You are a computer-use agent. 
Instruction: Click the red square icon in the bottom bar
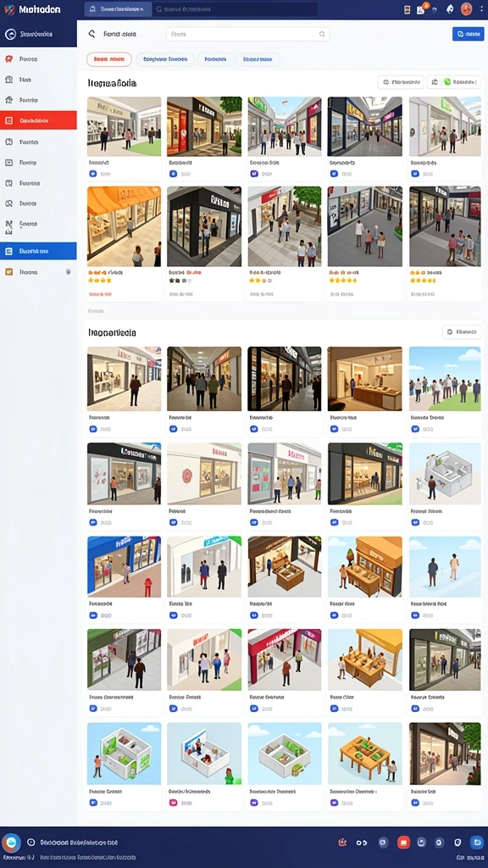pos(403,843)
